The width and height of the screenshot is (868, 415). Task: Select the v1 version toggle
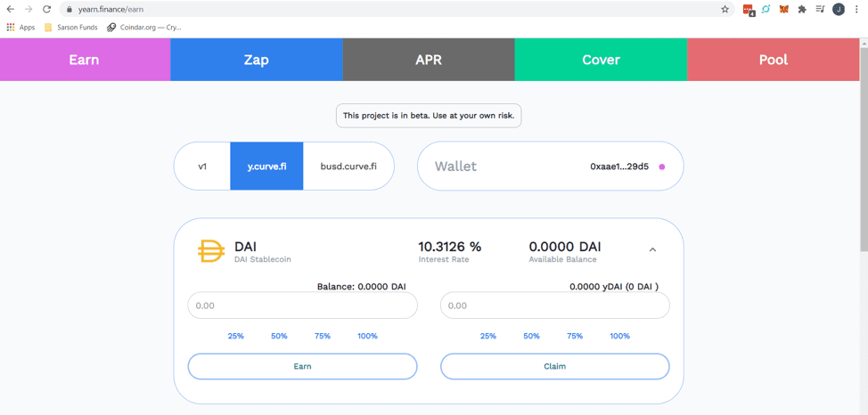tap(202, 167)
